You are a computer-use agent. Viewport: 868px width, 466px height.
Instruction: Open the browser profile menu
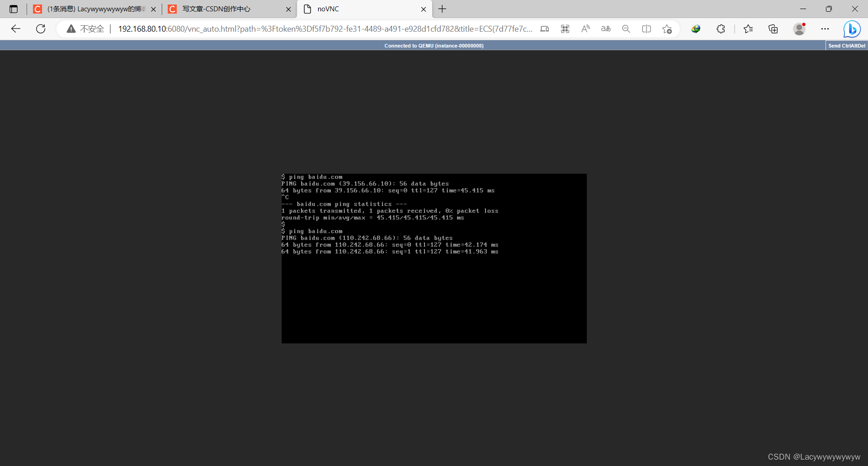coord(799,29)
